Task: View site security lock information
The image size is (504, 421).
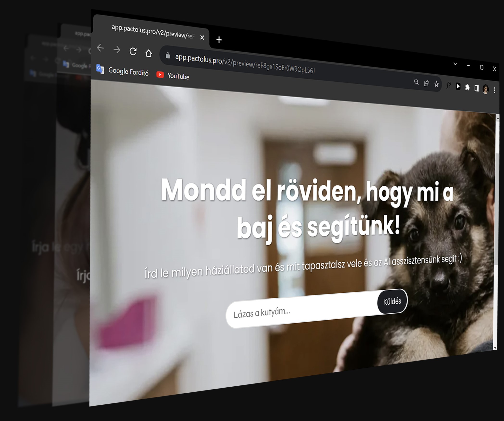Action: (168, 56)
